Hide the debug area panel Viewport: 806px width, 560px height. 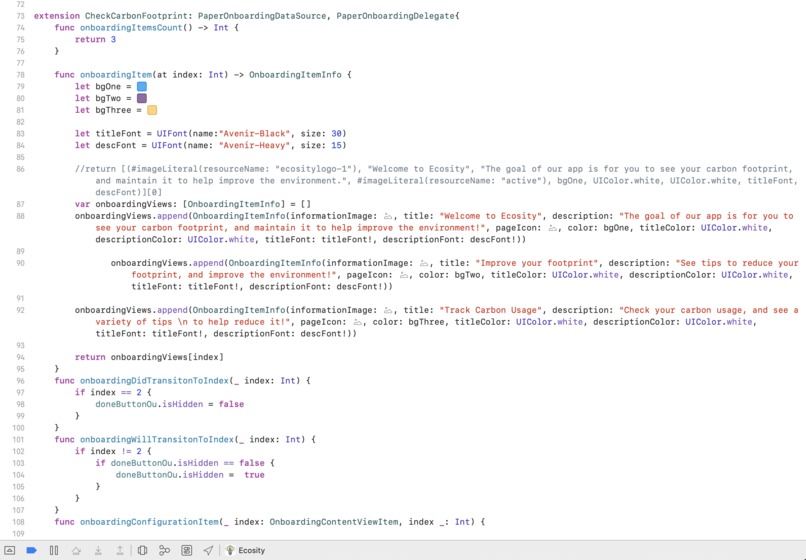(x=10, y=550)
